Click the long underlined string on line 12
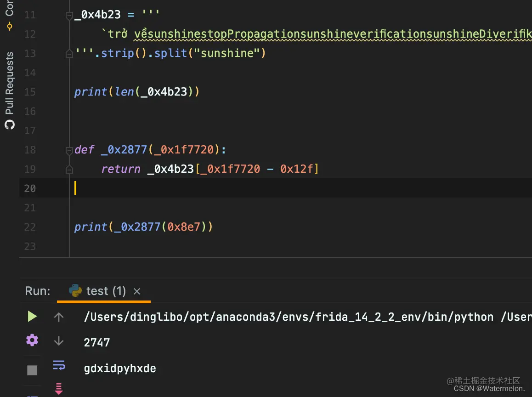The image size is (532, 397). [333, 34]
